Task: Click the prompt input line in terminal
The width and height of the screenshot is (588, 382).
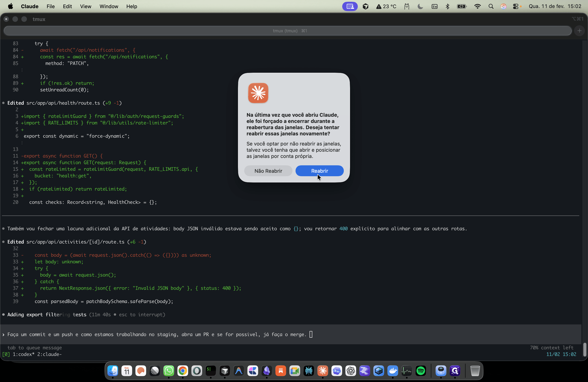Action: coord(290,334)
